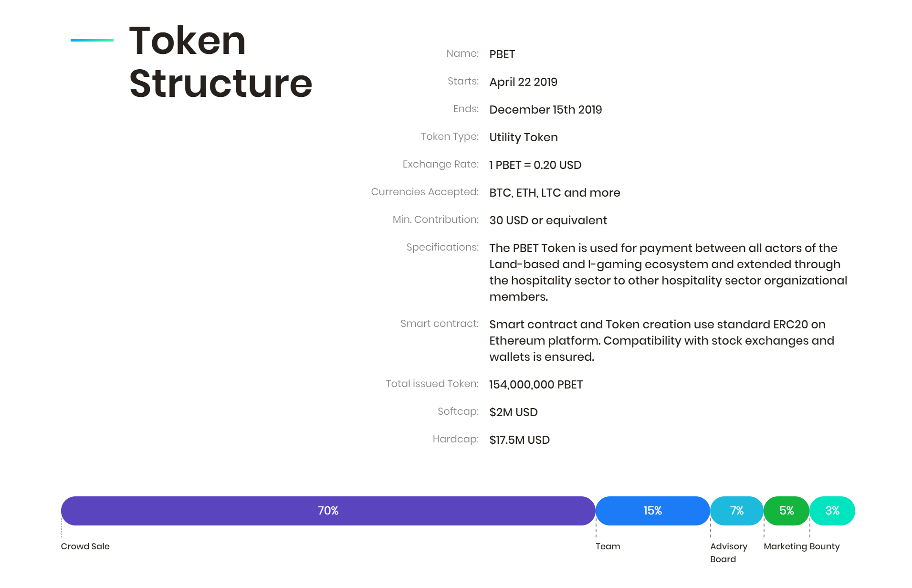This screenshot has width=912, height=588.
Task: Click the Utility Token text
Action: 524,137
